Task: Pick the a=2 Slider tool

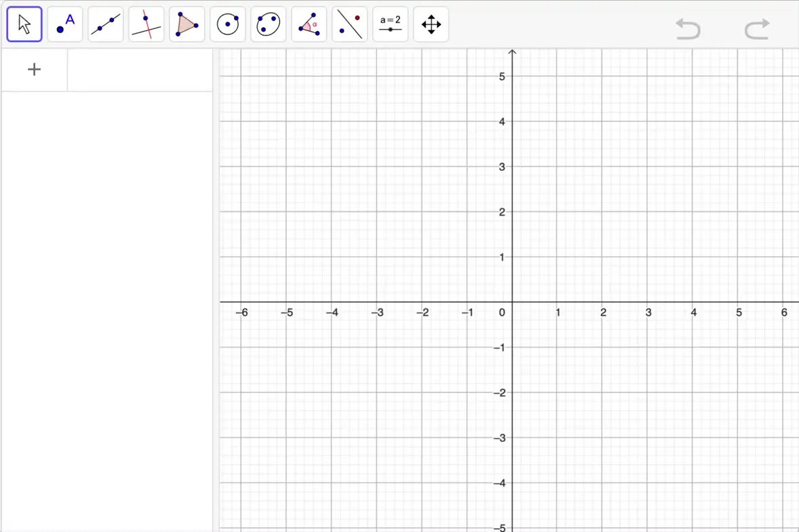Action: coord(391,24)
